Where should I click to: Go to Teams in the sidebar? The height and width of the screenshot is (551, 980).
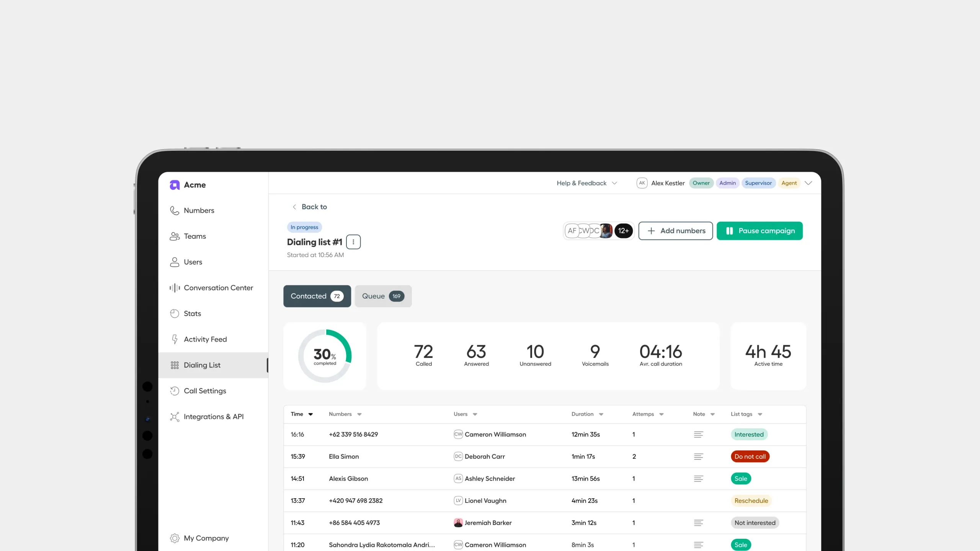click(213, 236)
